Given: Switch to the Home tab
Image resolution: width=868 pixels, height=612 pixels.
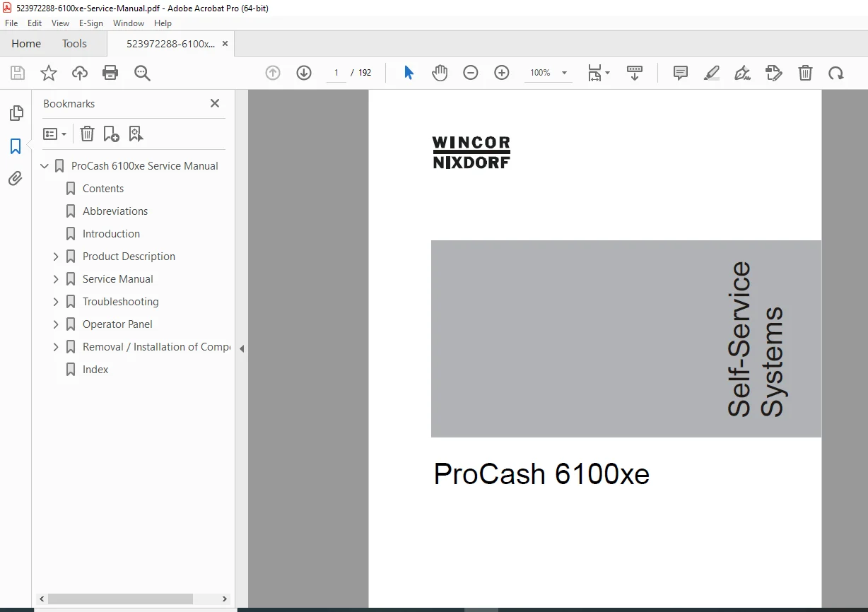Looking at the screenshot, I should pos(26,43).
